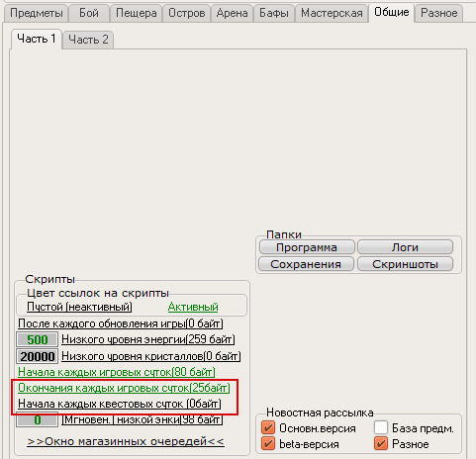Uncheck beta-версия newsletter checkbox
Viewport: 476px width, 459px height.
(x=268, y=443)
